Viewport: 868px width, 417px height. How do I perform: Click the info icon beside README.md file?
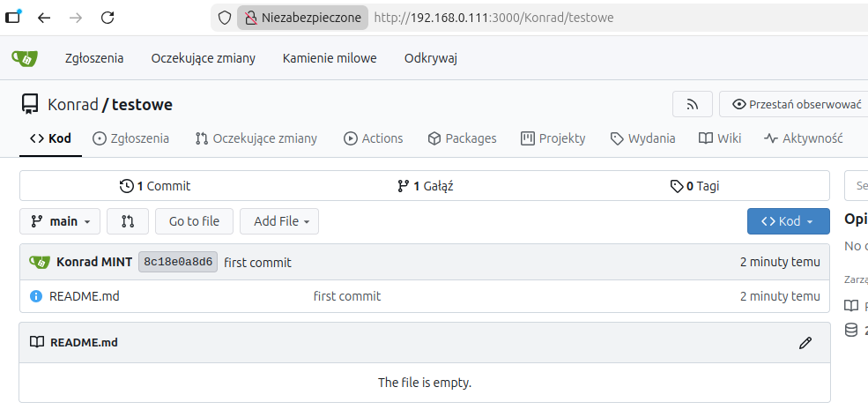pos(36,296)
